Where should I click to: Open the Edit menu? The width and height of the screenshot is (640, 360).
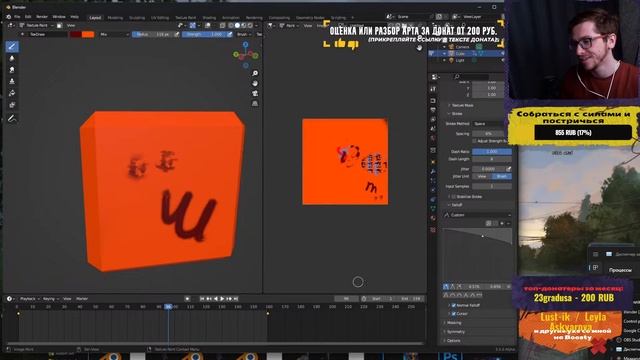[x=28, y=17]
